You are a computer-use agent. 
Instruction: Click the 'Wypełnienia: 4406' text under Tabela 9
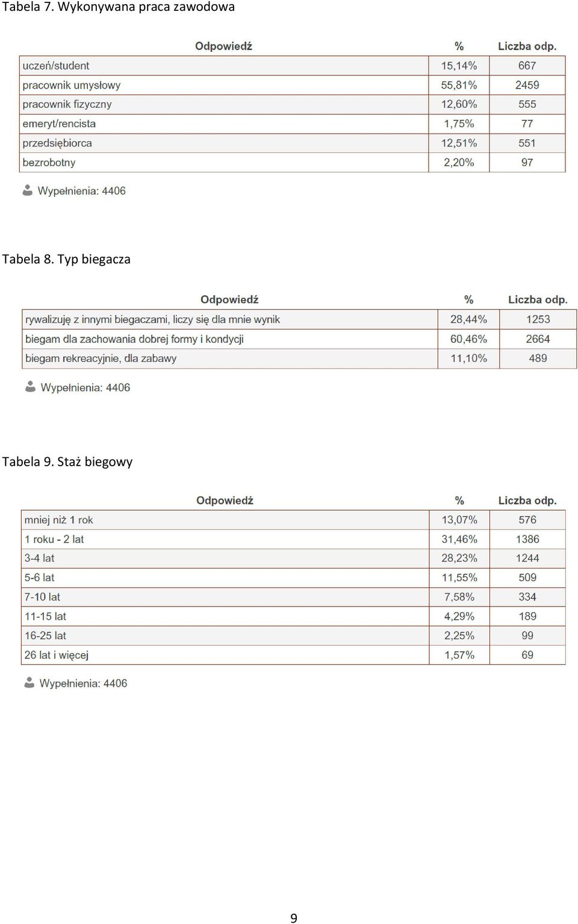point(83,683)
